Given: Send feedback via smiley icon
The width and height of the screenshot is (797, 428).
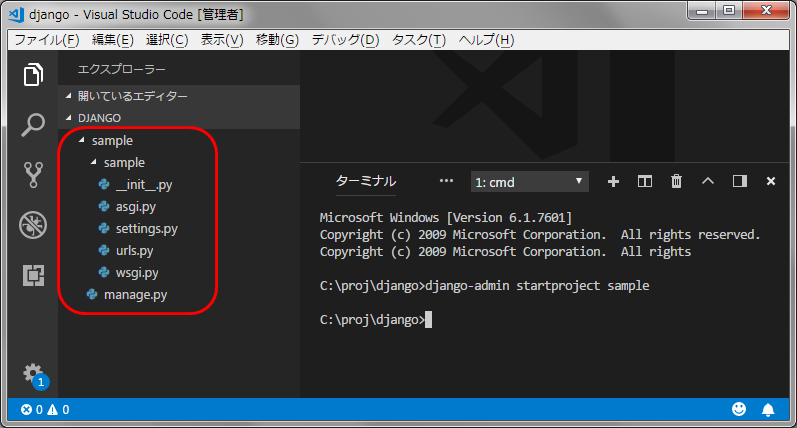Looking at the screenshot, I should coord(739,409).
